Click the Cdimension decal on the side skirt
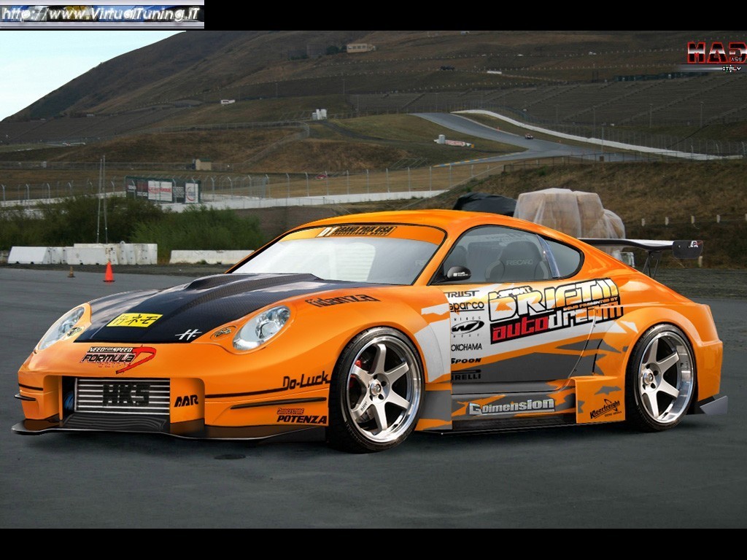Image resolution: width=747 pixels, height=560 pixels. pyautogui.click(x=511, y=407)
